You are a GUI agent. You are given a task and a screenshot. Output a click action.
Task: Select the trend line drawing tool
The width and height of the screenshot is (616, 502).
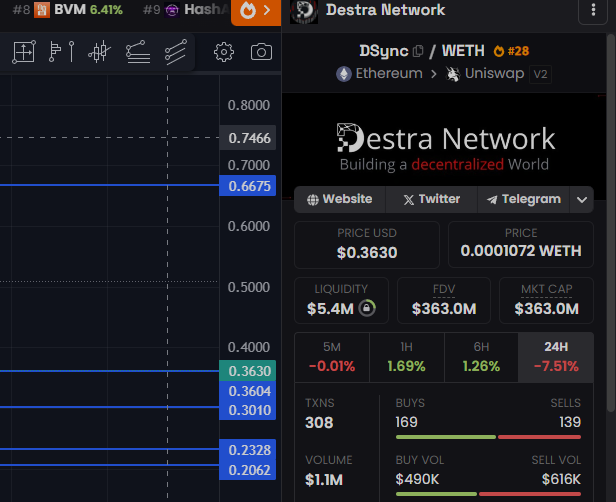coord(138,51)
